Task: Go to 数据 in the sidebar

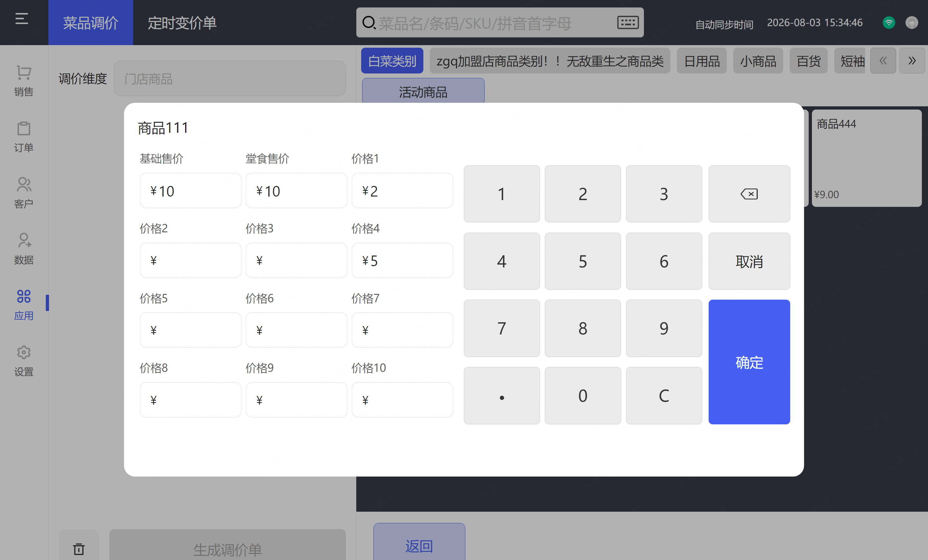Action: (x=24, y=249)
